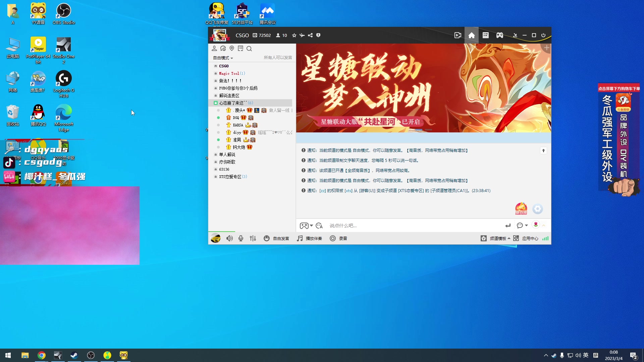Expand the 频道模板 channel template menu

495,238
